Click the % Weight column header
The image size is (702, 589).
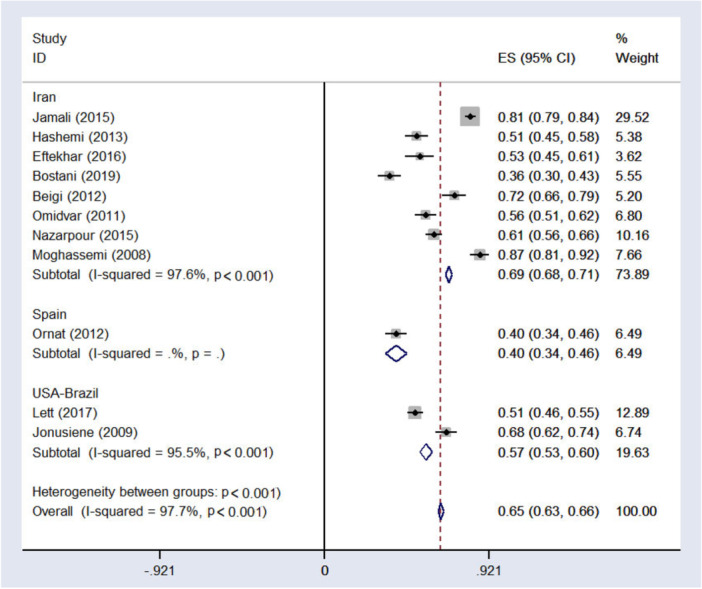click(x=636, y=49)
